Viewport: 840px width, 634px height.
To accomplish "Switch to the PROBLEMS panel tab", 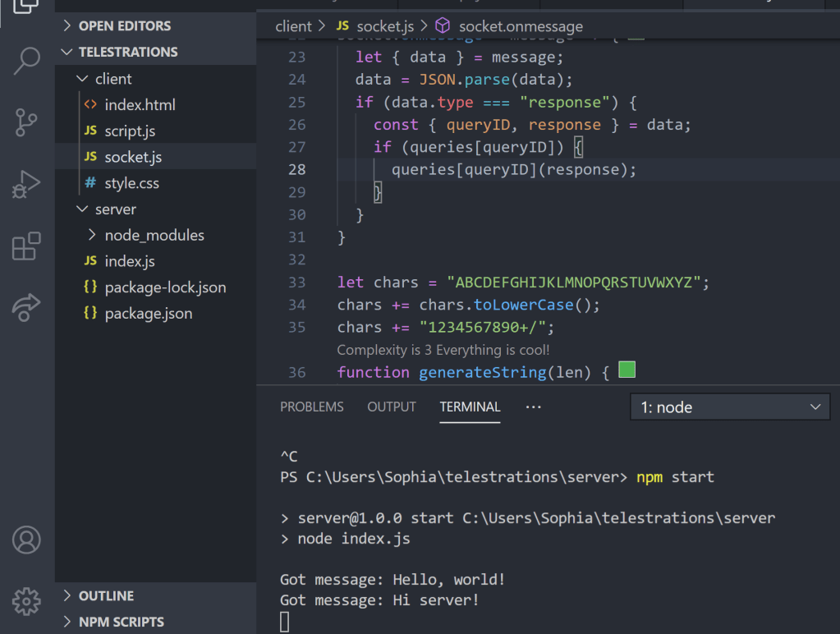I will 312,407.
